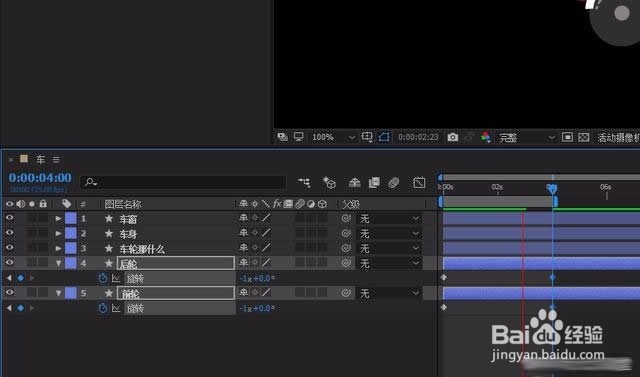Toggle keyframe diamond on 后轮 旋转 row
Image resolution: width=640 pixels, height=377 pixels.
tap(20, 278)
